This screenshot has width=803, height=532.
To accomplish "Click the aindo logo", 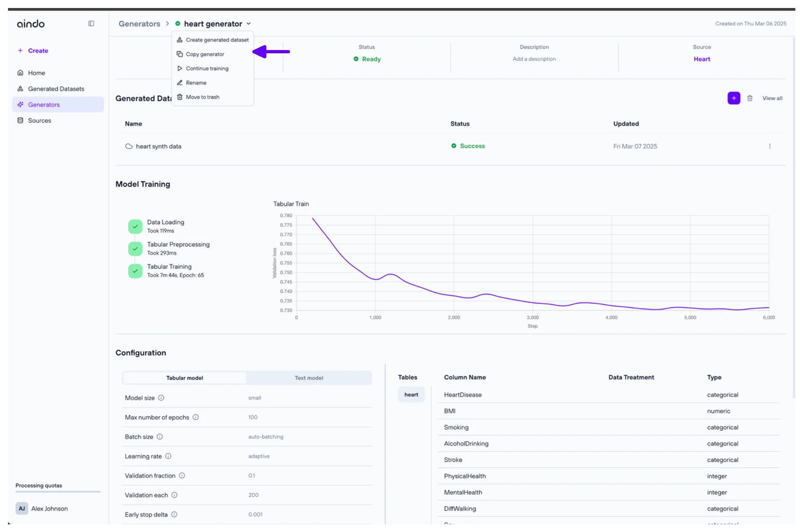I will (x=31, y=24).
